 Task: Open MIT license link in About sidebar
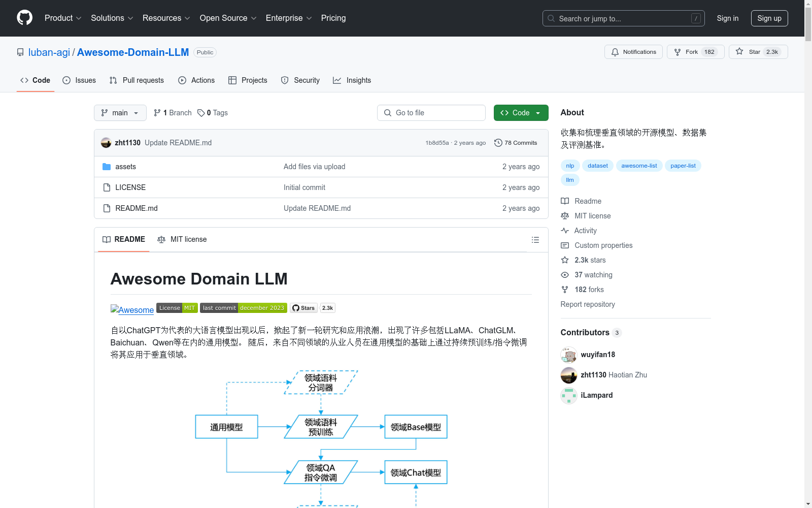click(x=586, y=216)
